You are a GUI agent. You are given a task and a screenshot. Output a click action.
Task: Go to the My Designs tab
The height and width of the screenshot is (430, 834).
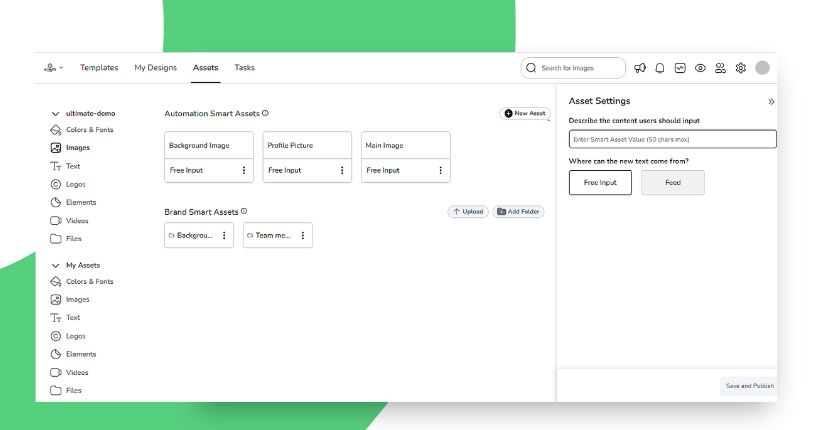[x=155, y=68]
